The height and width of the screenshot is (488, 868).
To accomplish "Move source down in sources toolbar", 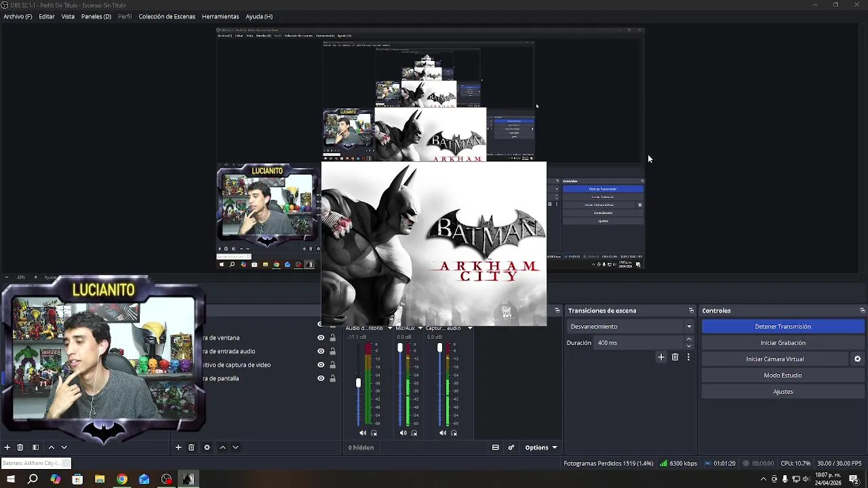I will point(235,447).
